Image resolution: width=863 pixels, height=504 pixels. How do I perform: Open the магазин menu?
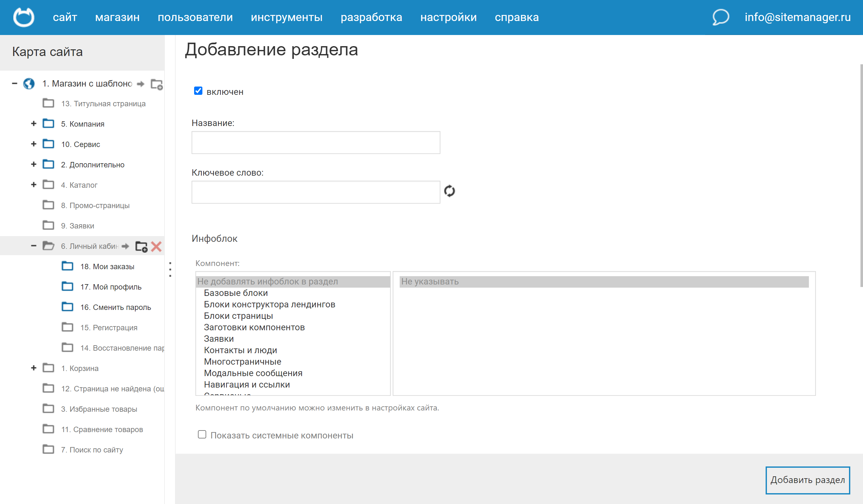117,17
